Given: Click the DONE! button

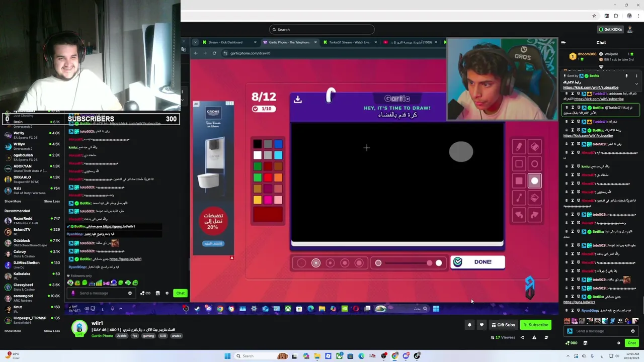Looking at the screenshot, I should (477, 262).
